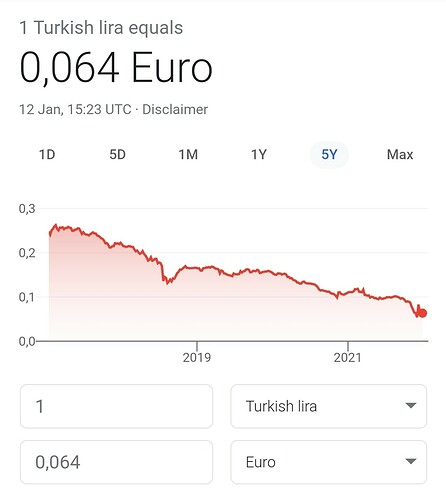
Task: Click the 0,064 Euro headline value
Action: coord(116,67)
